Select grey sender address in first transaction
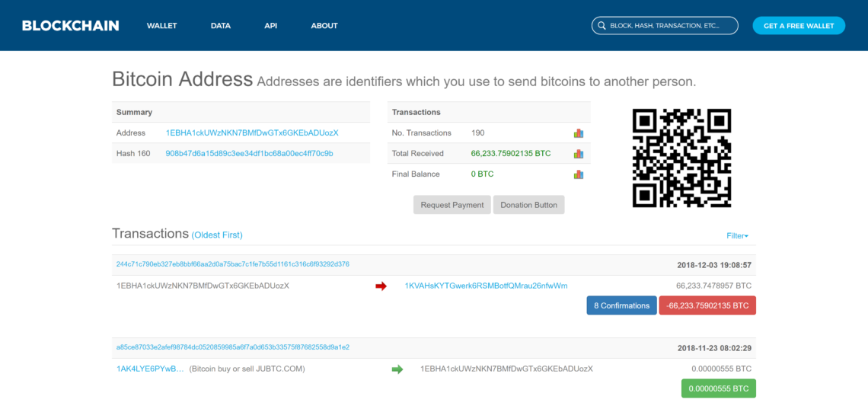The height and width of the screenshot is (409, 868). point(203,286)
